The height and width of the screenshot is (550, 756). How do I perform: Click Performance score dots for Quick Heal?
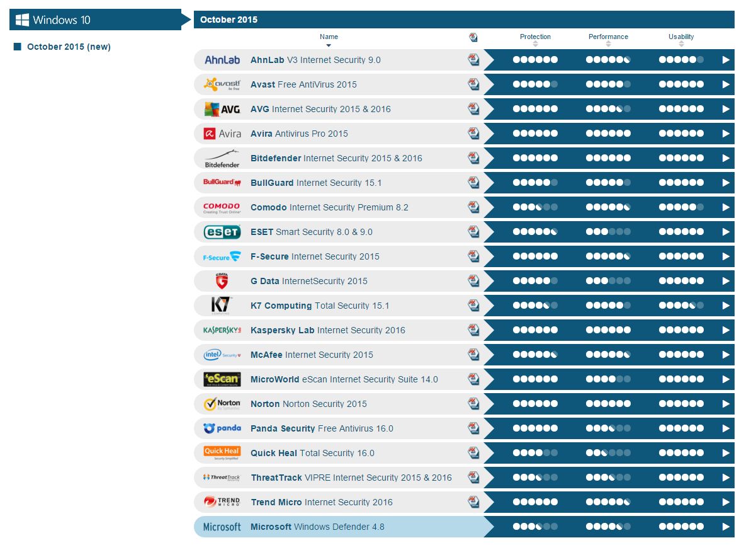pos(608,453)
